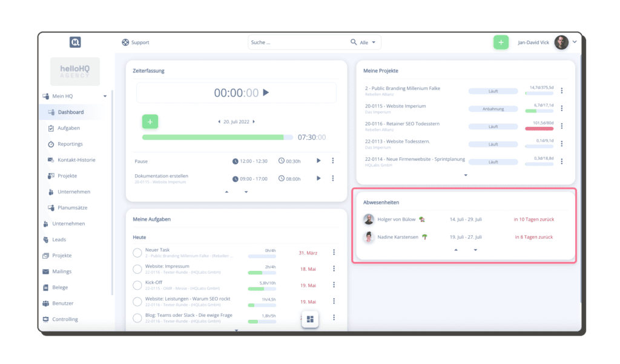Viewport: 620px width, 364px height.
Task: Toggle completion circle for Kick-Off task
Action: pos(137,285)
